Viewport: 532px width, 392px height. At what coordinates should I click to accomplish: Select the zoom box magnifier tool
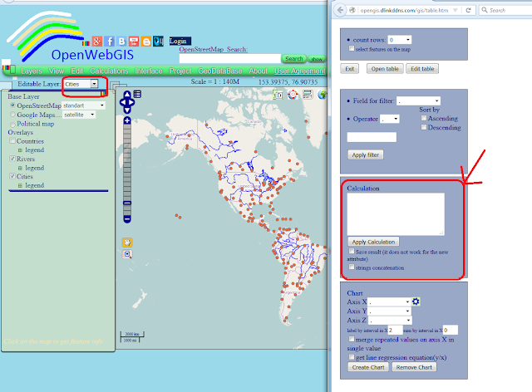127,254
